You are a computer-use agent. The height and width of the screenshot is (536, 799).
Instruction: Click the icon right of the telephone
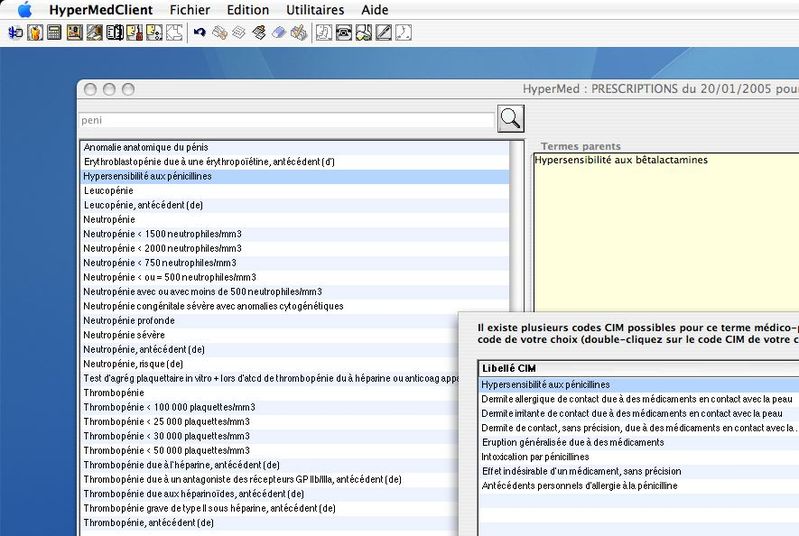(x=364, y=33)
